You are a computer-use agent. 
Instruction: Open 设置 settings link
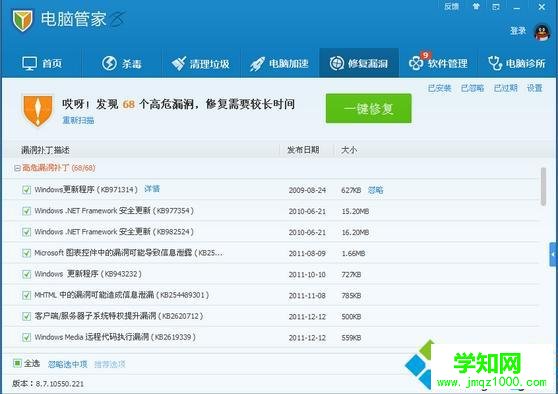click(535, 88)
